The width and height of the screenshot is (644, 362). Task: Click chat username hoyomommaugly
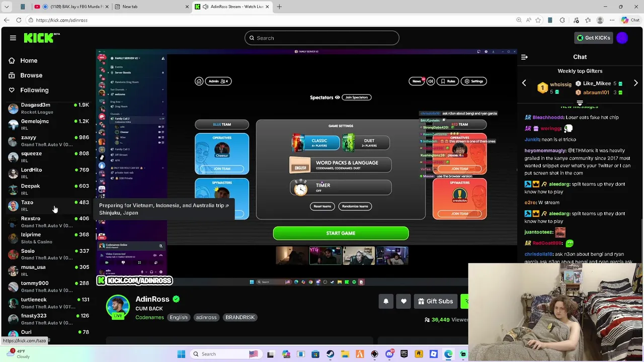tap(545, 151)
